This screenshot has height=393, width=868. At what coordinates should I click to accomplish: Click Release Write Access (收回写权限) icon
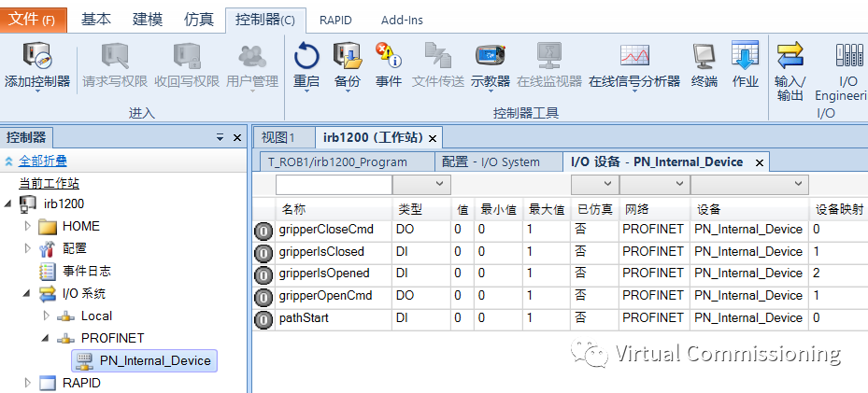coord(187,55)
